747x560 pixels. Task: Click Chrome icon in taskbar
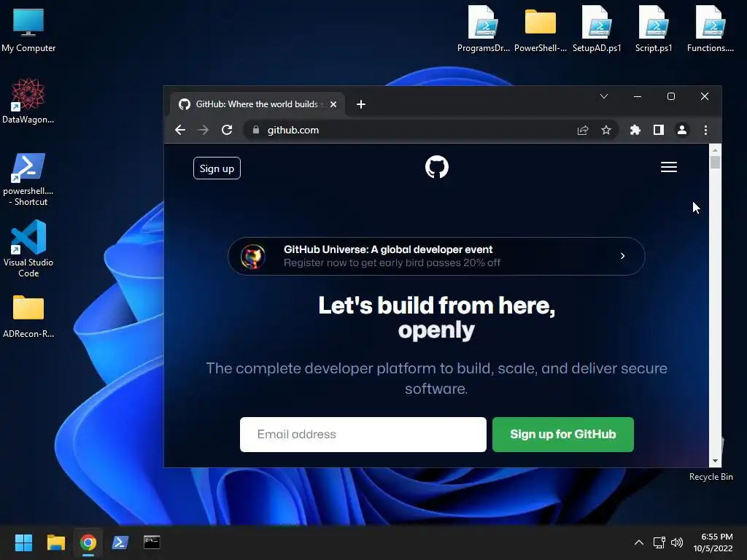(88, 542)
